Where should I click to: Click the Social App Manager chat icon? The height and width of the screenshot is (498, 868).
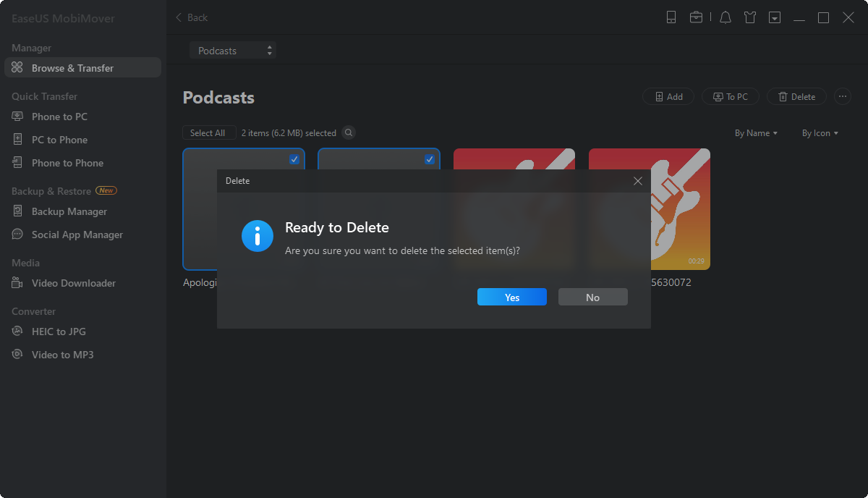pos(17,235)
